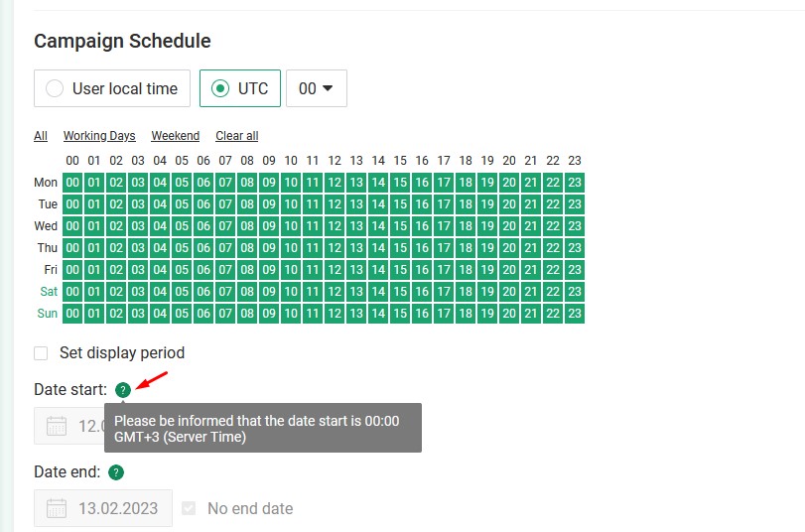Click the Date end help icon
805x532 pixels.
(116, 472)
